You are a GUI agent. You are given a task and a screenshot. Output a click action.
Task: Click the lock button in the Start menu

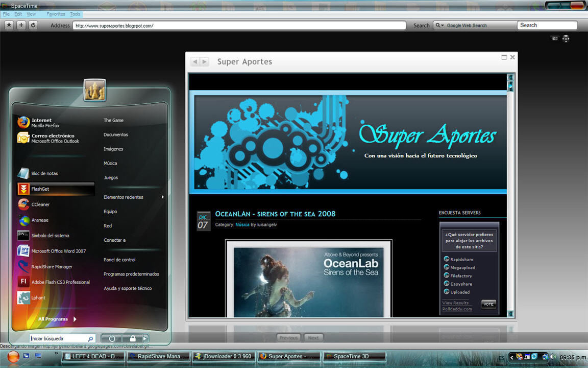[x=132, y=338]
